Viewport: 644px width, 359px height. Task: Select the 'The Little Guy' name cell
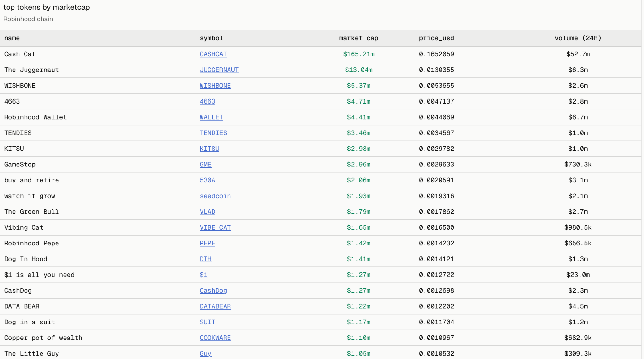[31, 353]
